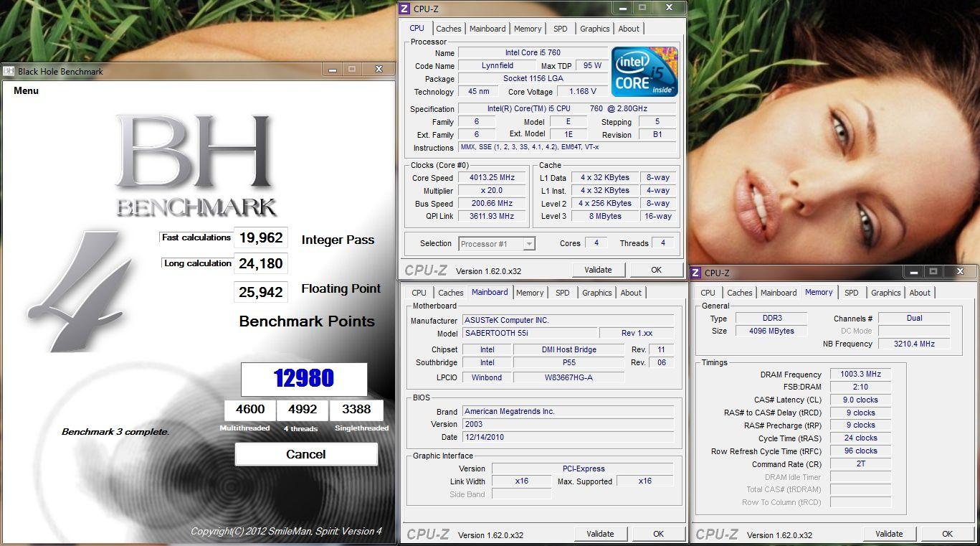
Task: Click motherboard model SABERTOOTH 55i
Action: (530, 334)
